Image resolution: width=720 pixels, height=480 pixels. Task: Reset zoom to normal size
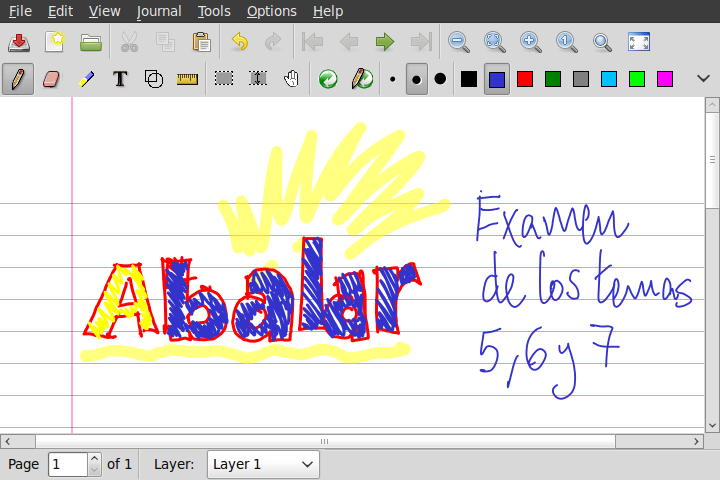tap(567, 42)
